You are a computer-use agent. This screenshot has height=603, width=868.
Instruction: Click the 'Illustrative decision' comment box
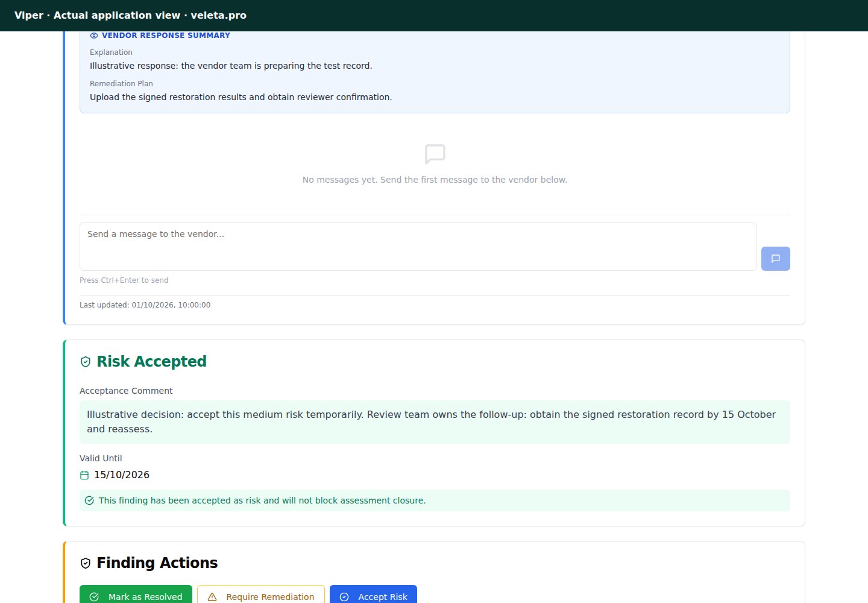[x=435, y=422]
